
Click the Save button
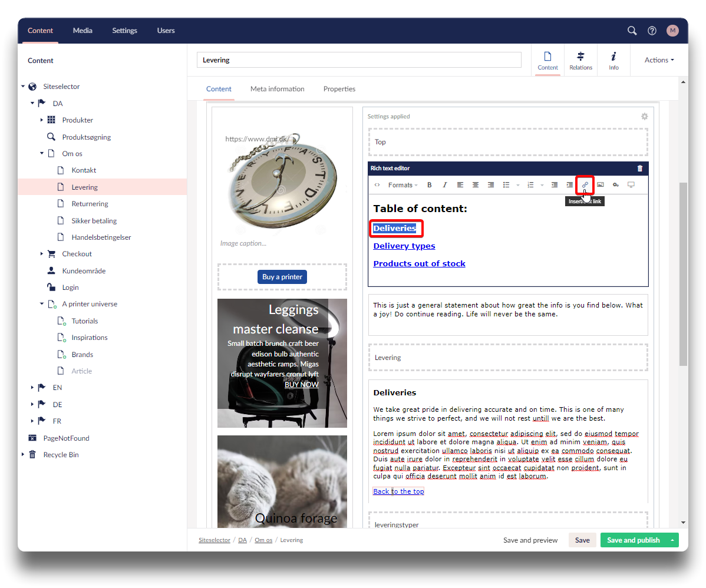tap(582, 540)
